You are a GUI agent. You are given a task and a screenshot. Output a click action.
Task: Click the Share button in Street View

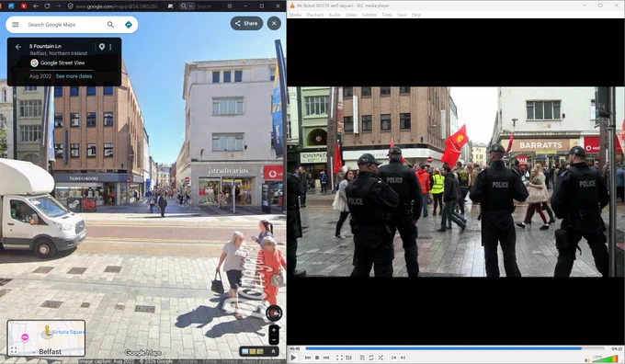click(x=246, y=23)
